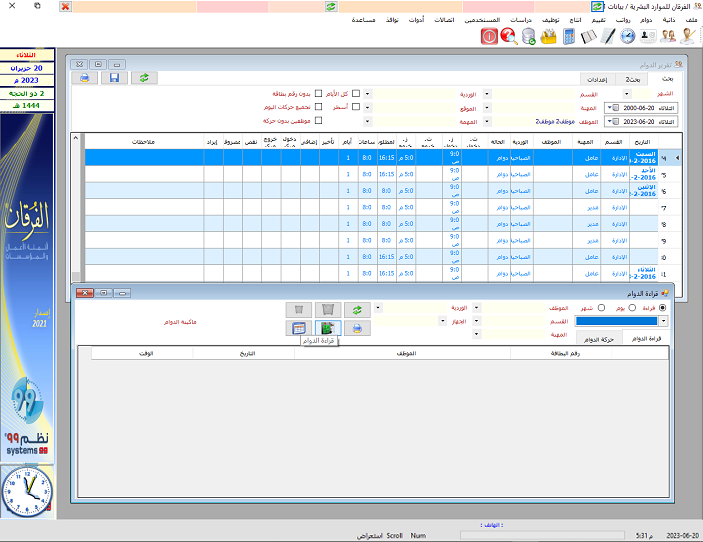
Task: Print the attendance report using printer icon
Action: coord(85,77)
